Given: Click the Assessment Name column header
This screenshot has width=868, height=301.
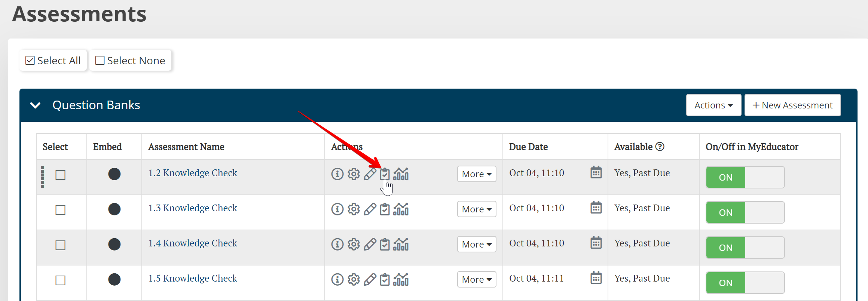Looking at the screenshot, I should pyautogui.click(x=186, y=147).
